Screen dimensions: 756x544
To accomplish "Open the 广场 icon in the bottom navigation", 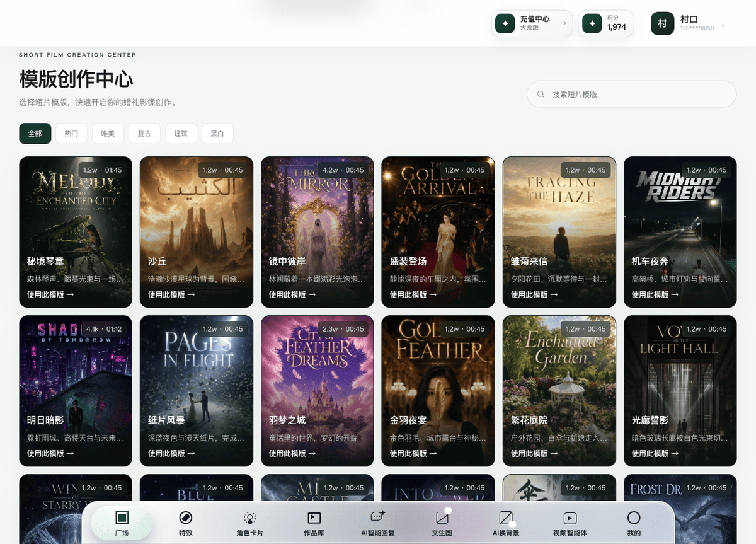I will pyautogui.click(x=122, y=518).
